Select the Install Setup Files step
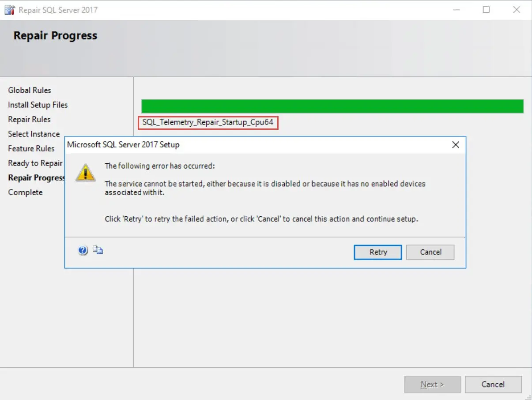This screenshot has height=400, width=532. [x=38, y=105]
